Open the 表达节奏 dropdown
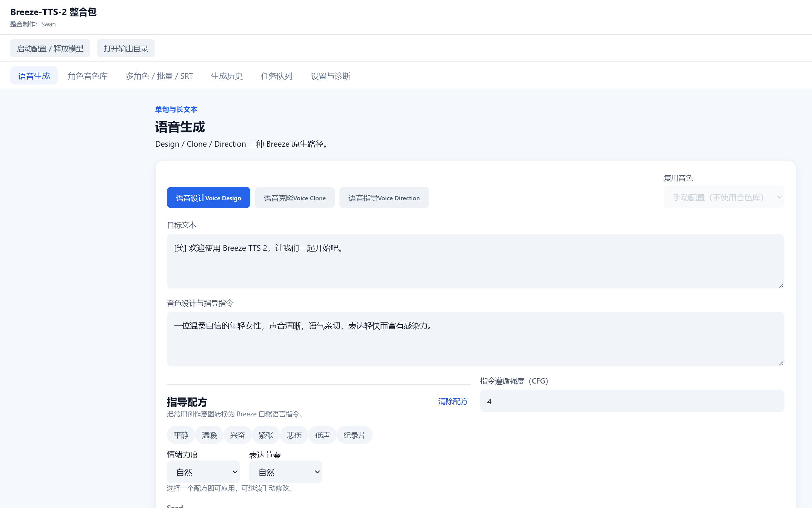This screenshot has height=508, width=812. pyautogui.click(x=286, y=472)
